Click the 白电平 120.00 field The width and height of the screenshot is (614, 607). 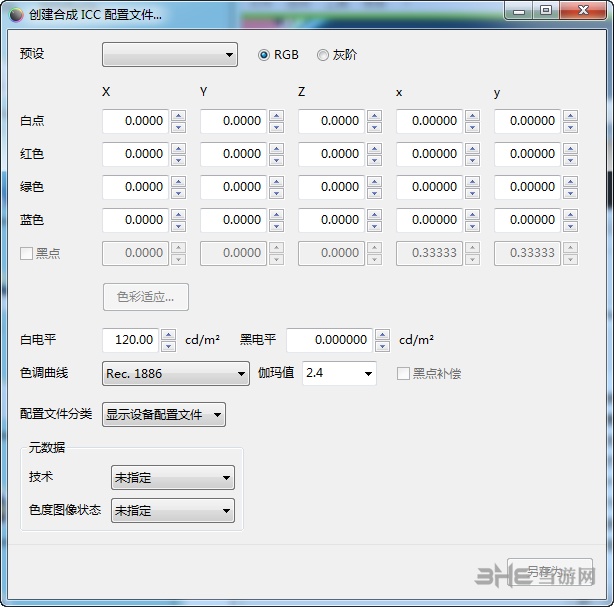pyautogui.click(x=130, y=340)
